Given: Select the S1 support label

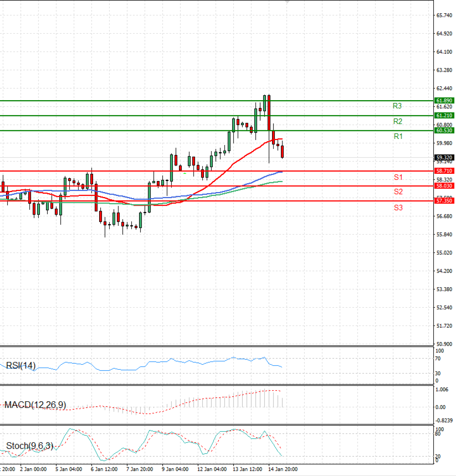Looking at the screenshot, I should (398, 177).
